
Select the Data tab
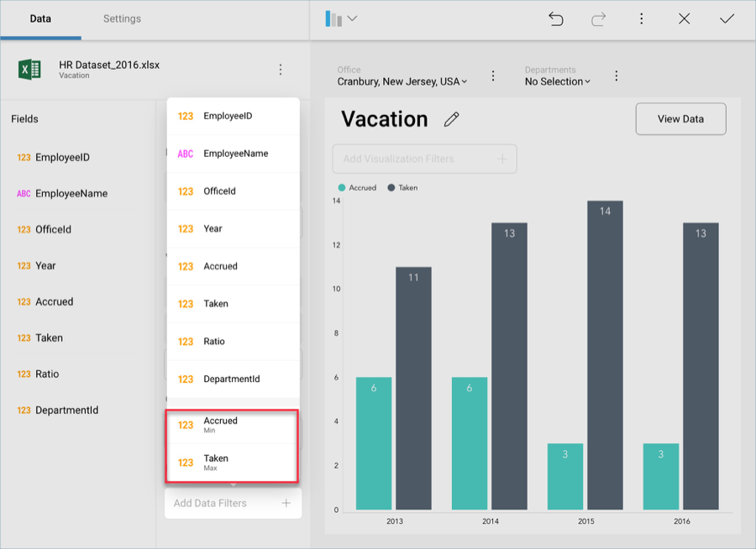(x=40, y=18)
